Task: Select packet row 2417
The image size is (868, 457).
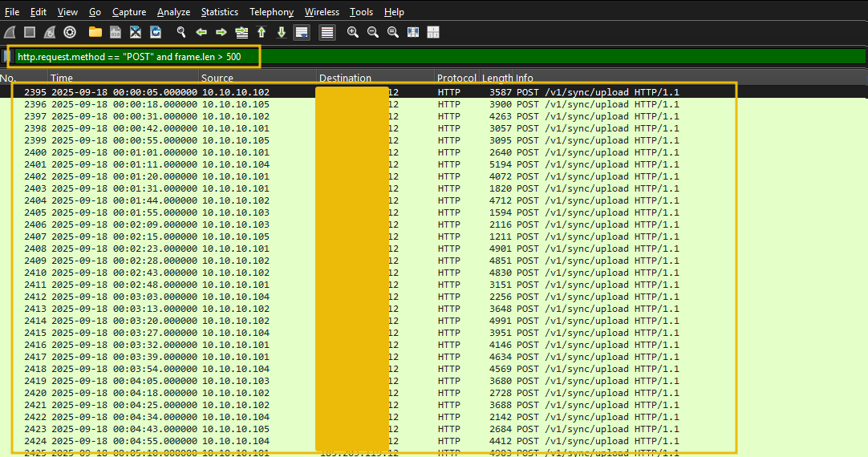Action: pyautogui.click(x=433, y=357)
